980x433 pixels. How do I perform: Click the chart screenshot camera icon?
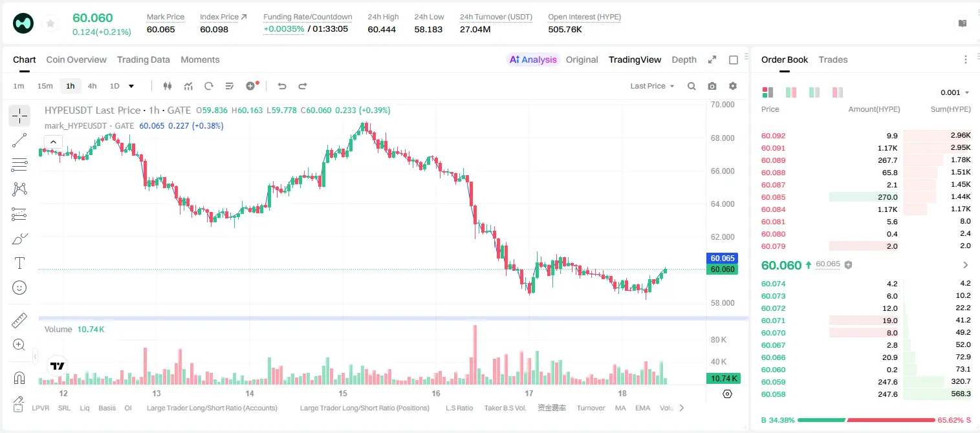pyautogui.click(x=712, y=86)
